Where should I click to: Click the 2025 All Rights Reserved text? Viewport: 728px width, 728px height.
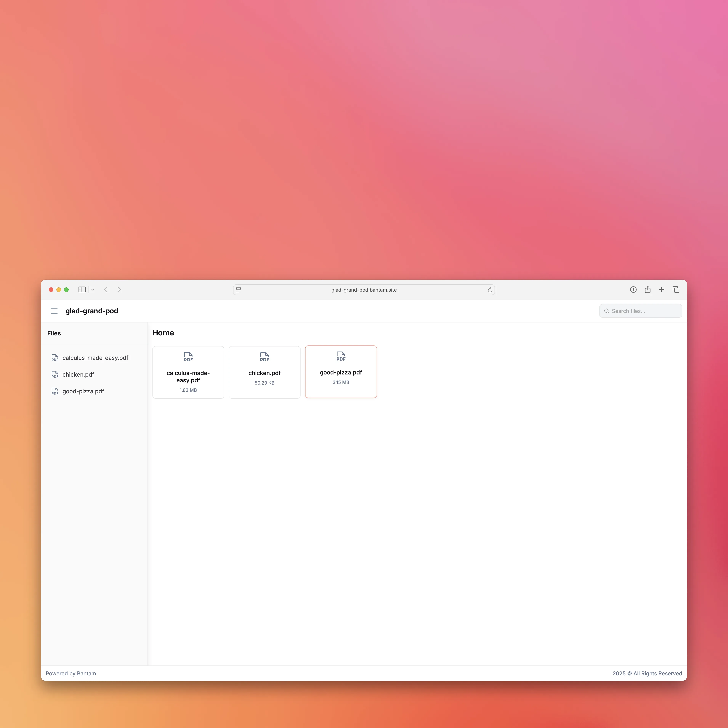[647, 673]
